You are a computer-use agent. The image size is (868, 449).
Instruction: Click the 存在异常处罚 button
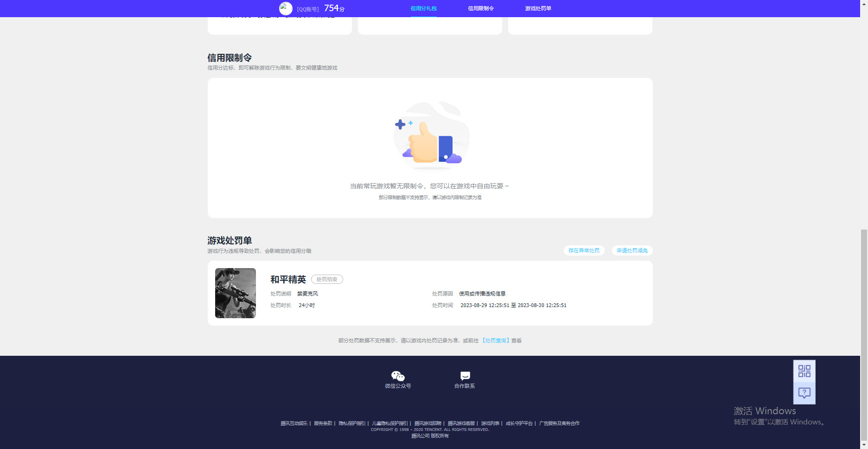tap(584, 250)
